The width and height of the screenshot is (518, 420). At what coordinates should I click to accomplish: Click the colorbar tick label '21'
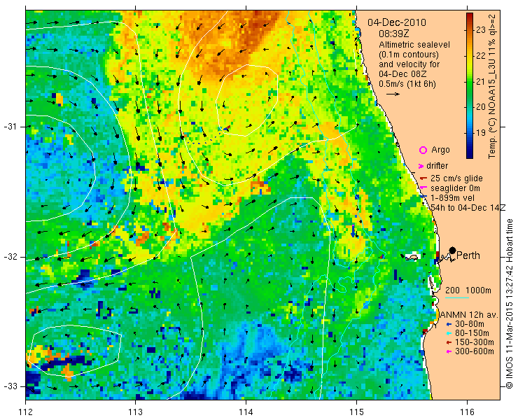click(x=481, y=82)
